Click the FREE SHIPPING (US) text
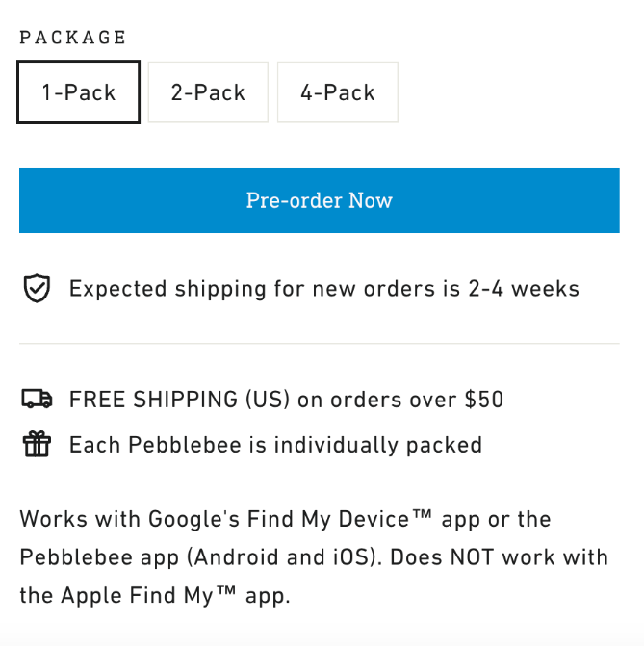The width and height of the screenshot is (644, 647). tap(179, 400)
